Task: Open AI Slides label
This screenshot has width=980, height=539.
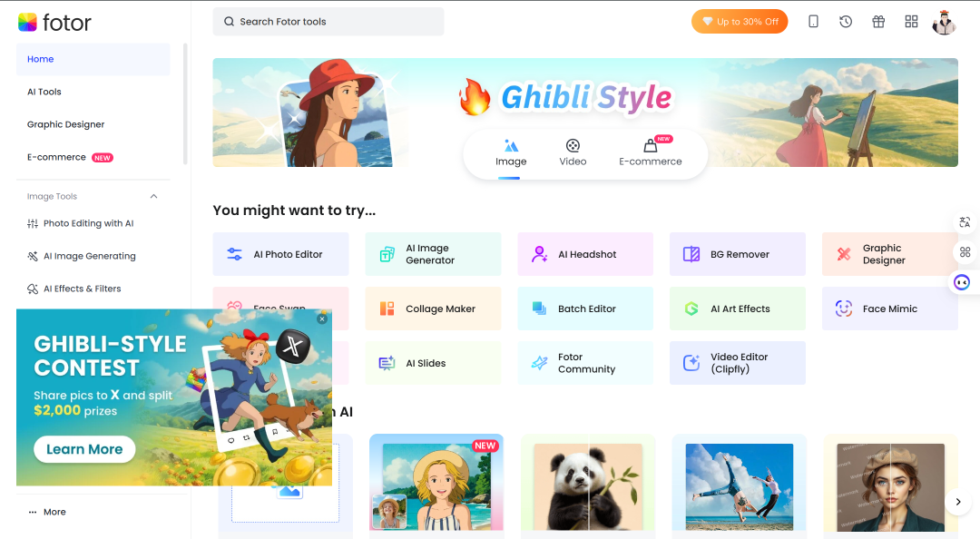Action: coord(426,363)
